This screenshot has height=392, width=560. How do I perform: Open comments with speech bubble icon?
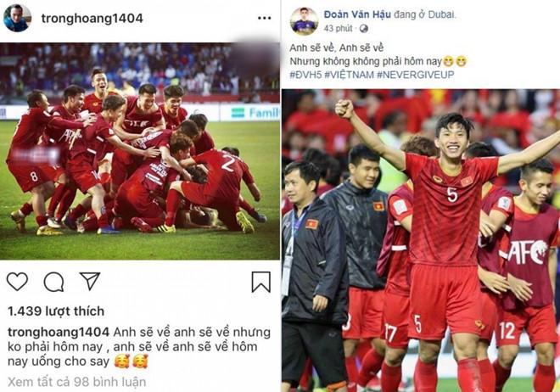point(54,282)
